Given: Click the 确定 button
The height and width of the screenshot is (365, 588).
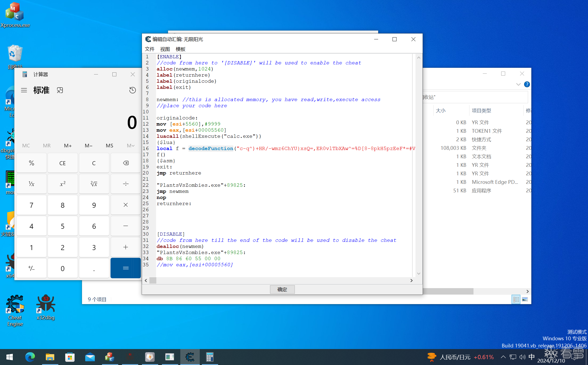Looking at the screenshot, I should 282,289.
